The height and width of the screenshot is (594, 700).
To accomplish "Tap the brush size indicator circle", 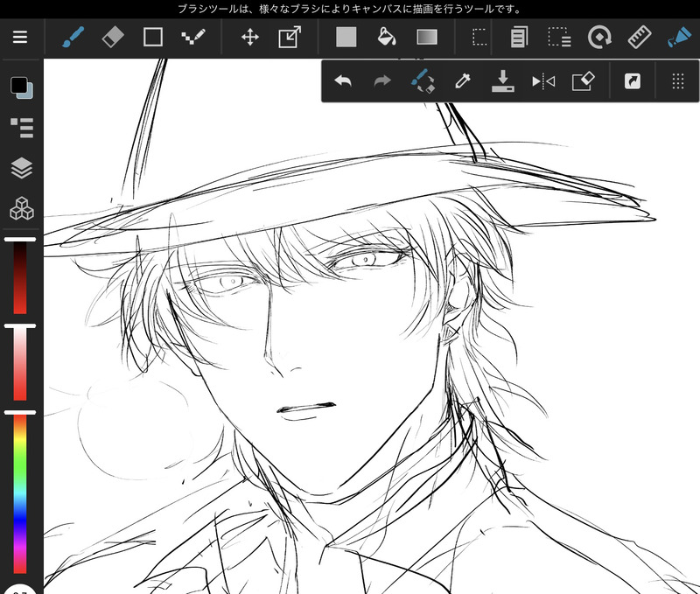I will coord(21,589).
